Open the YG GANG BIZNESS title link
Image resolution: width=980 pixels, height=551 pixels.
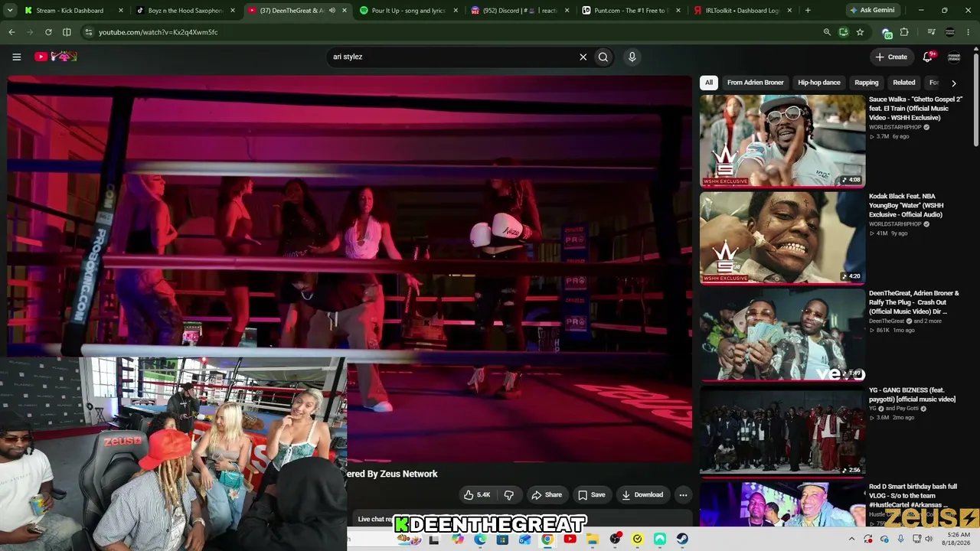pyautogui.click(x=912, y=394)
